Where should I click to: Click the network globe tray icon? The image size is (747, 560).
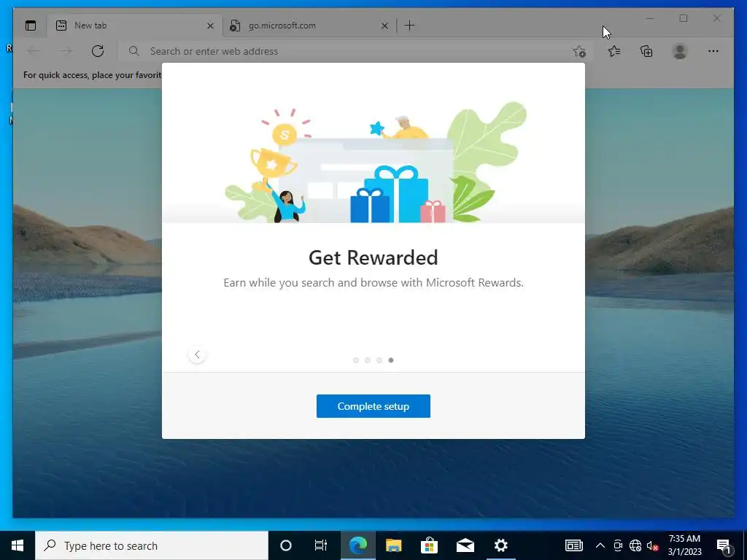[x=635, y=545]
